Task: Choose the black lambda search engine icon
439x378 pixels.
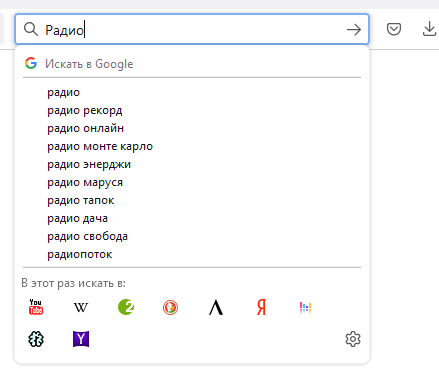Action: (x=216, y=307)
